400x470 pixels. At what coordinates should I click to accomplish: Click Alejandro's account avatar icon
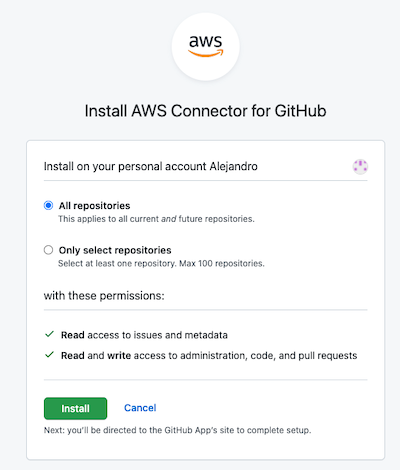point(360,166)
